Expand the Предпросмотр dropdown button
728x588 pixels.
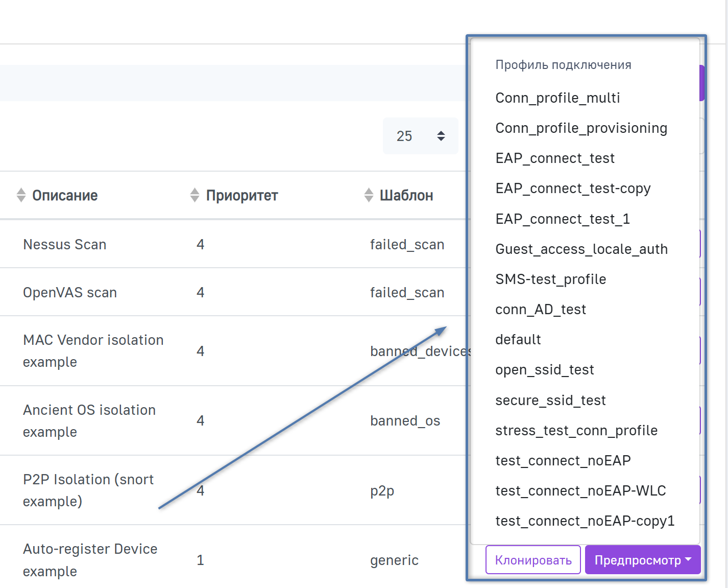pos(642,560)
